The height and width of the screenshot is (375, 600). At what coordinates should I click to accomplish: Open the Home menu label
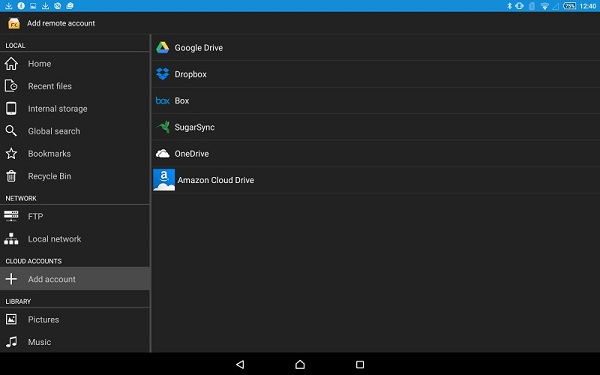(x=39, y=64)
